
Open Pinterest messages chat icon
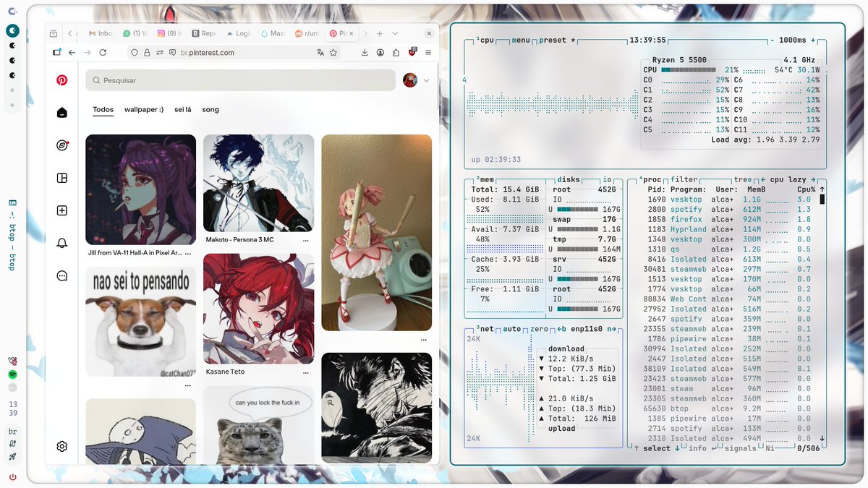click(x=62, y=275)
